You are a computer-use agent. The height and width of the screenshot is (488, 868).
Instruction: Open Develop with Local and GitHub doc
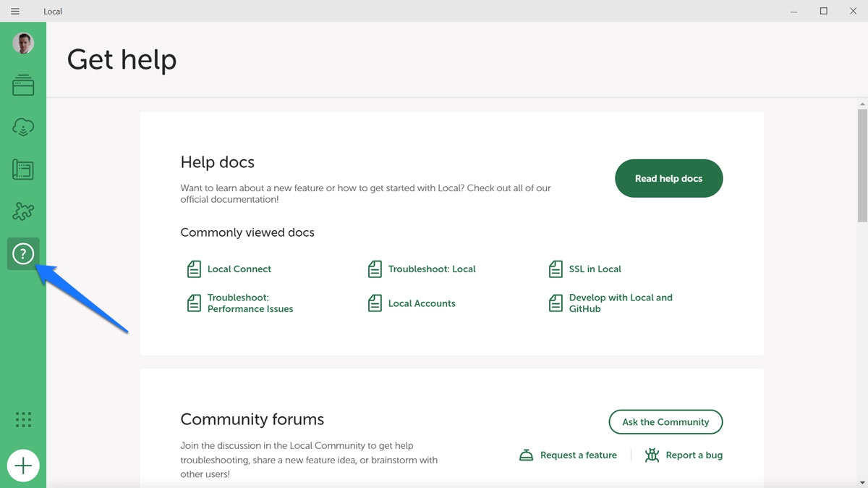click(620, 303)
